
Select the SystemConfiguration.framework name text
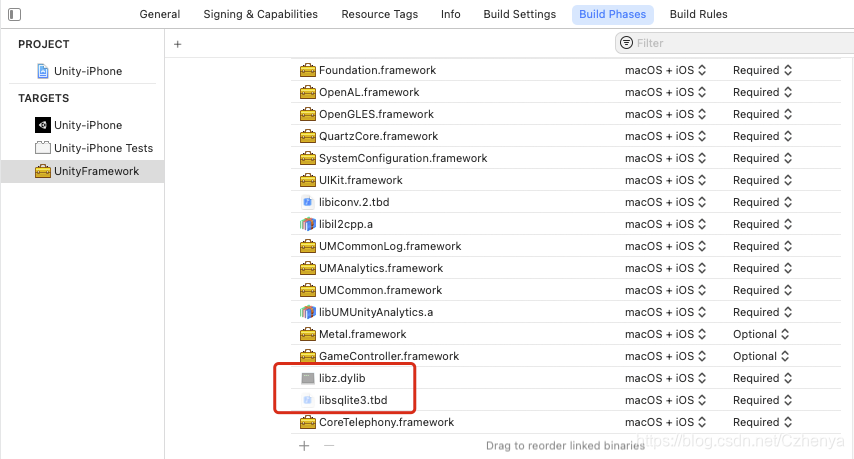click(403, 158)
